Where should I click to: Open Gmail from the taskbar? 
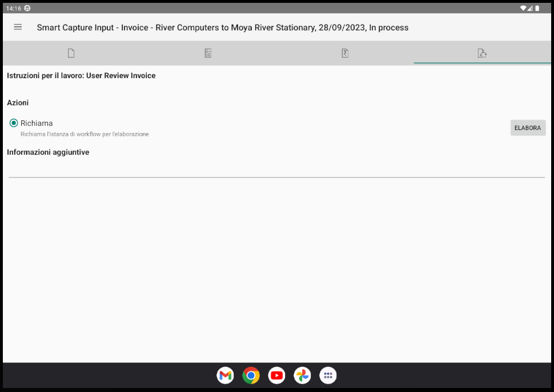pos(226,375)
